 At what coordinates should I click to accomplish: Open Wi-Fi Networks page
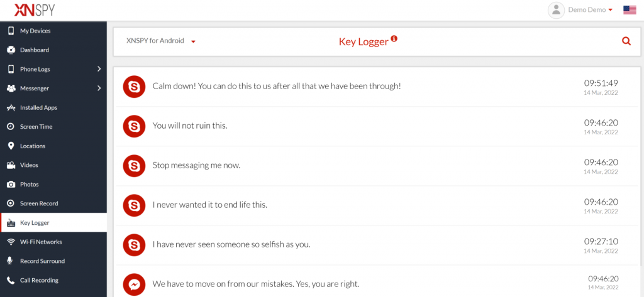[x=41, y=242]
